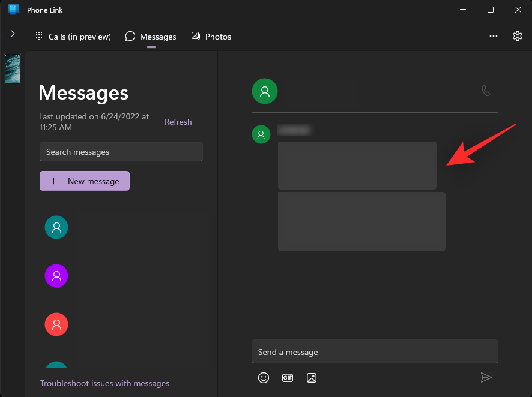
Task: Open the emoji picker
Action: [264, 378]
